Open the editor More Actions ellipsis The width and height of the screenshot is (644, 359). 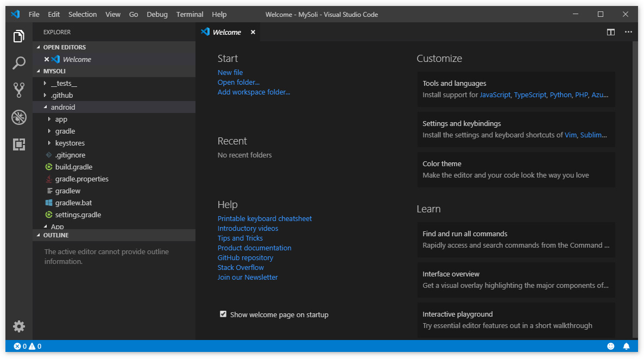[628, 32]
